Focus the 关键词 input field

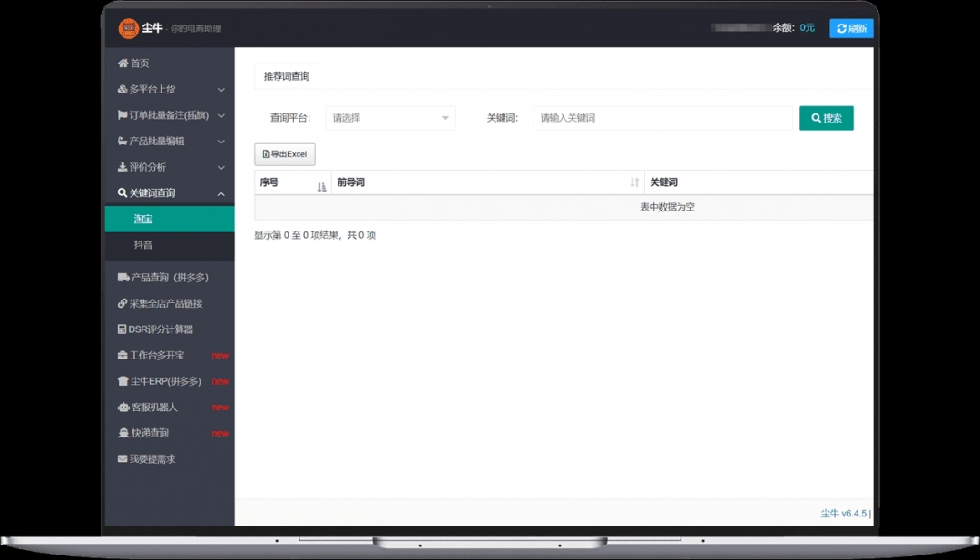tap(662, 118)
